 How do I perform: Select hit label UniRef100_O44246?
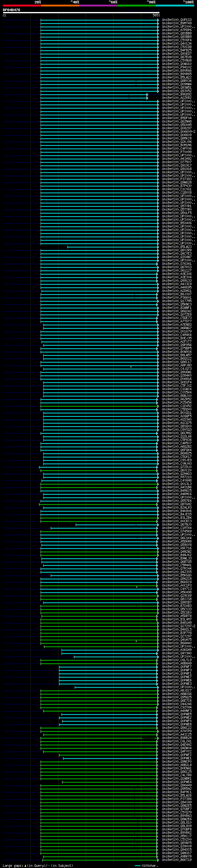pos(177,704)
